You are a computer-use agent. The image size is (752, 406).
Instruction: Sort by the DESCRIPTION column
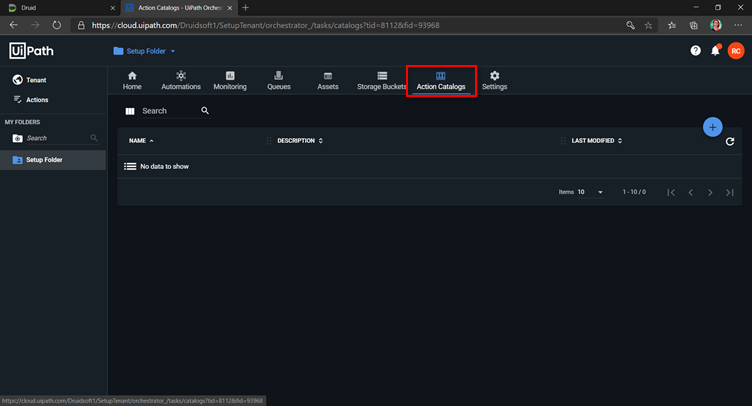[x=300, y=141]
